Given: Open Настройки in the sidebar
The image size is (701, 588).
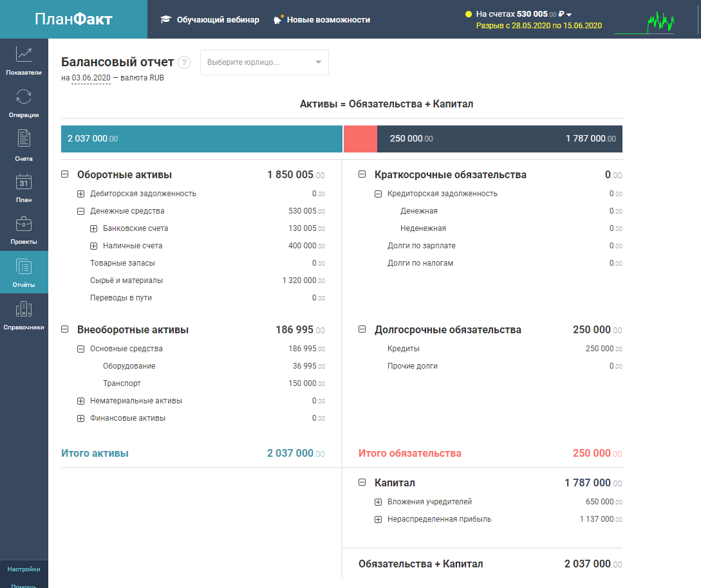Looking at the screenshot, I should 24,569.
